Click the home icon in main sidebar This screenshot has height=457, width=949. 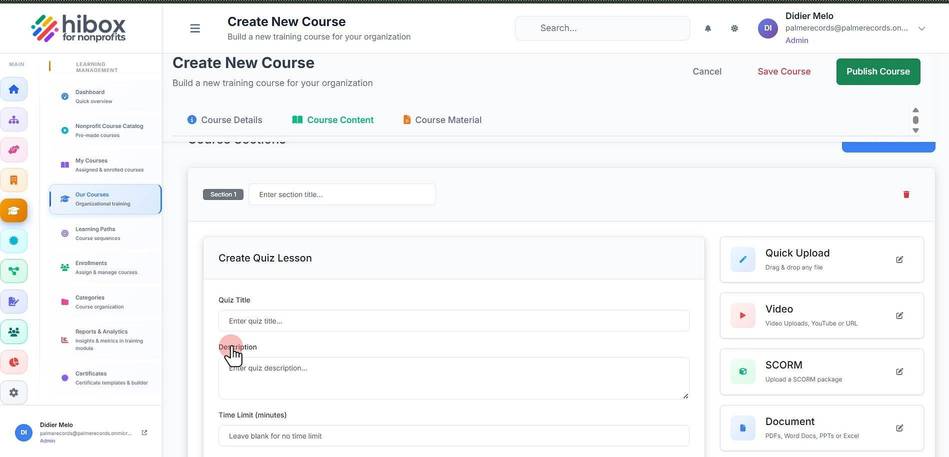(14, 90)
